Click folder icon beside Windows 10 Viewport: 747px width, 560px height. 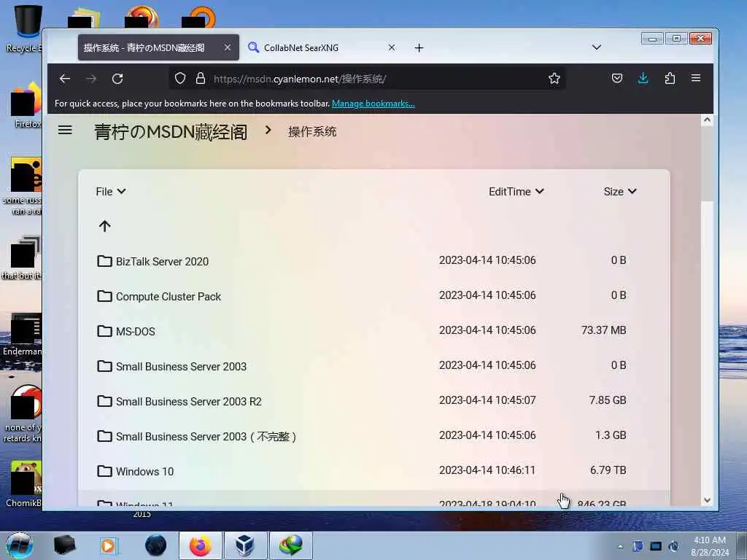click(104, 471)
